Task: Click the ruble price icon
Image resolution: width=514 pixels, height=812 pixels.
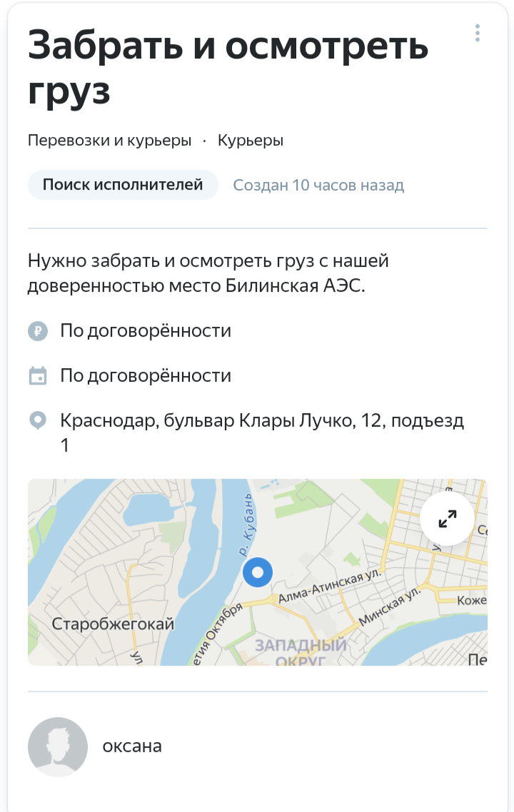Action: click(38, 331)
